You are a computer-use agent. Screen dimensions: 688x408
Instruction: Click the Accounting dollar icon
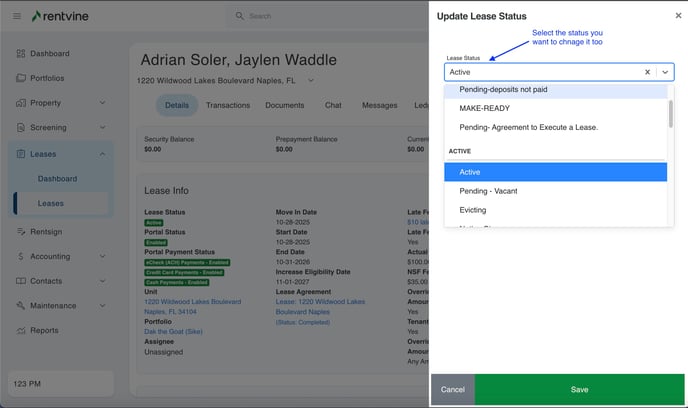coord(21,256)
